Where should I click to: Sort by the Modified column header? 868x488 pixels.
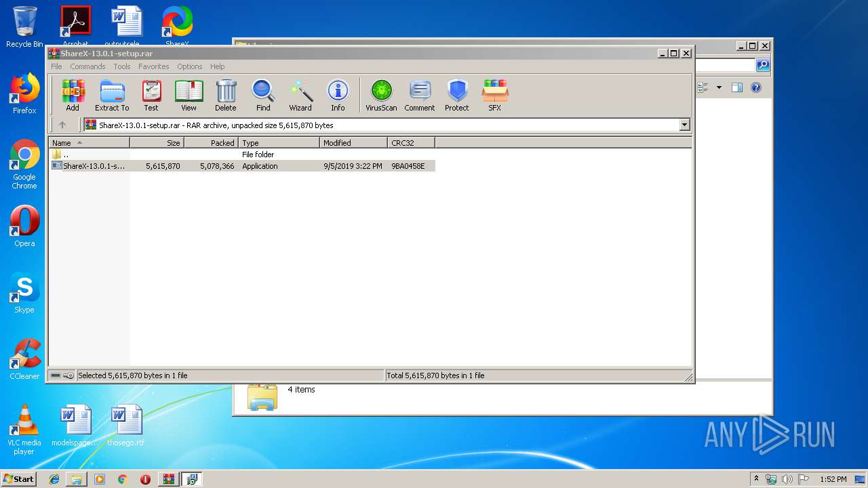tap(353, 143)
